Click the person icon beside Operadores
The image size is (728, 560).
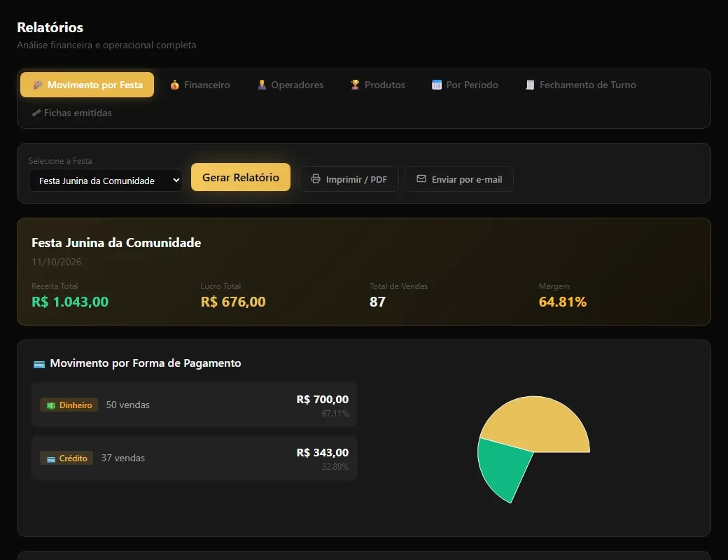262,85
